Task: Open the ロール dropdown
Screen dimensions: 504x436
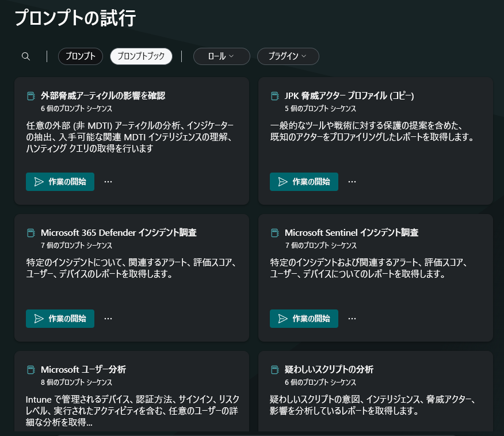Action: [222, 56]
